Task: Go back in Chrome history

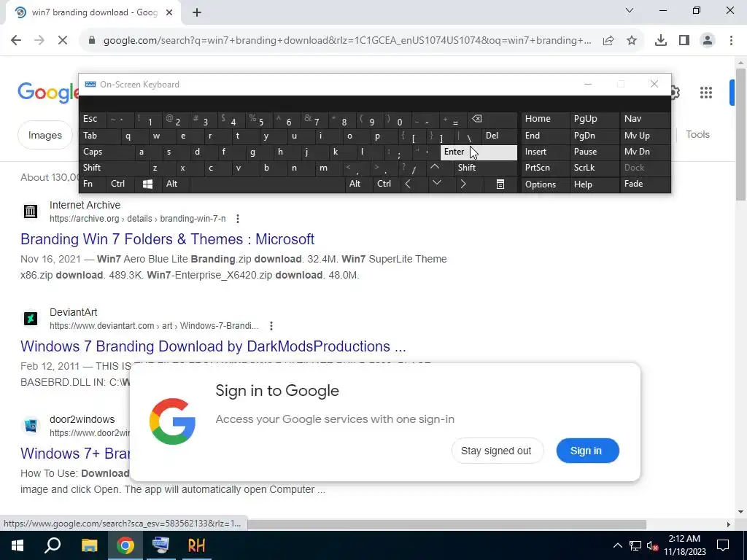Action: (x=16, y=41)
